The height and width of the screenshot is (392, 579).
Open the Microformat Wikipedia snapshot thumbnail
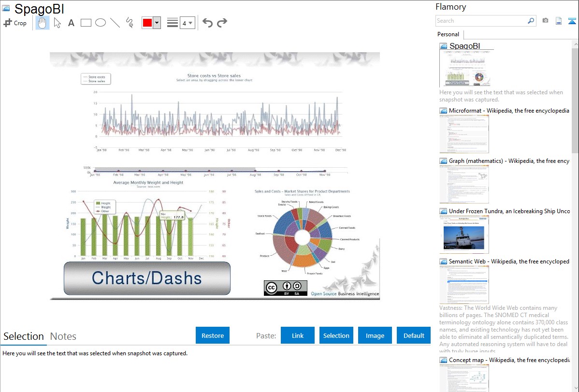click(464, 134)
